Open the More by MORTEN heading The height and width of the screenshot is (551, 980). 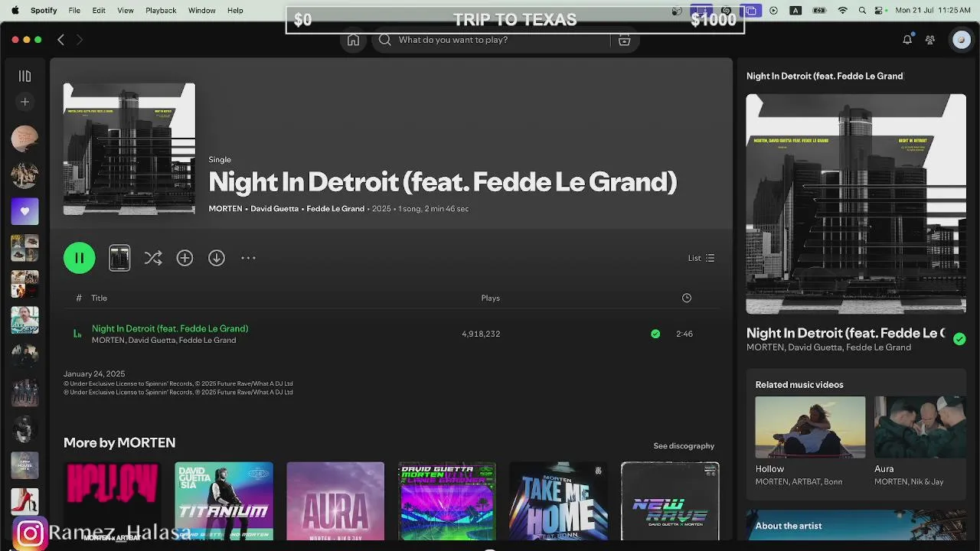[x=119, y=442]
